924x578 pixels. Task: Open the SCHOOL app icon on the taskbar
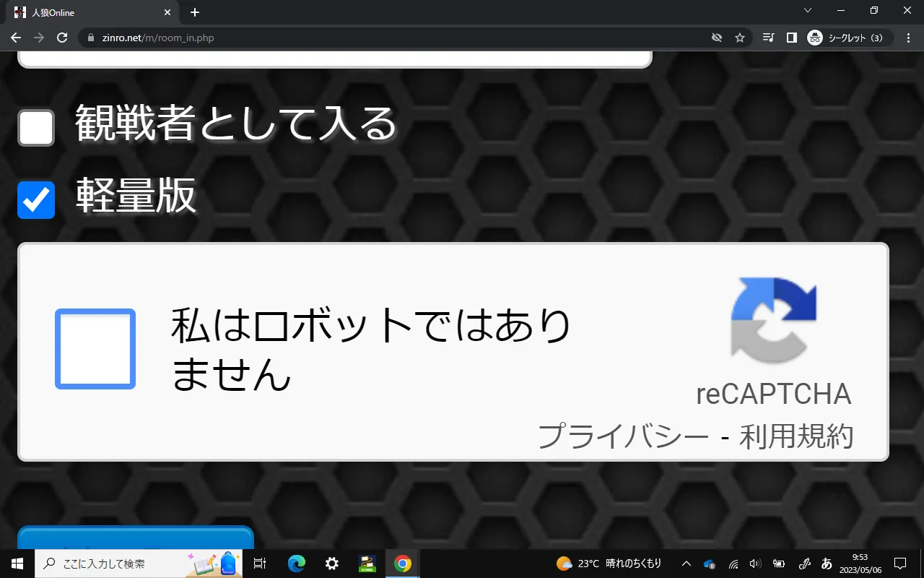pos(367,564)
